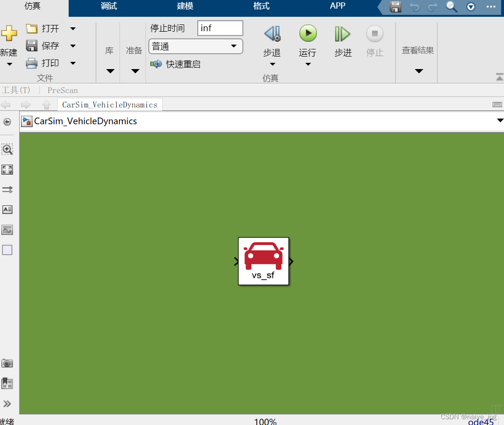Collapse the toolstrip with the up arrow
This screenshot has width=504, height=425.
coord(500,77)
